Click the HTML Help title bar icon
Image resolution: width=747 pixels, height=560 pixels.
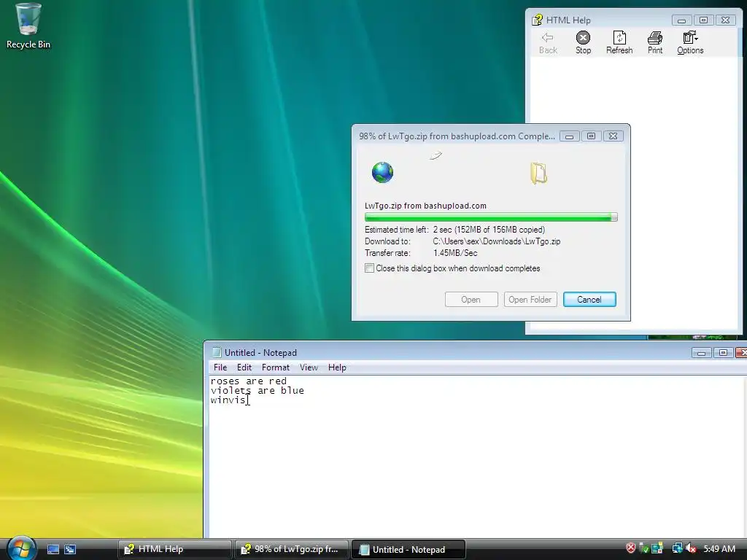[x=538, y=20]
